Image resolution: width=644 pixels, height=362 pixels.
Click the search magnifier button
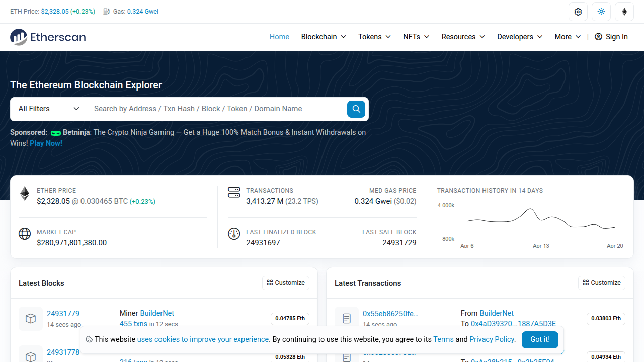pos(356,109)
